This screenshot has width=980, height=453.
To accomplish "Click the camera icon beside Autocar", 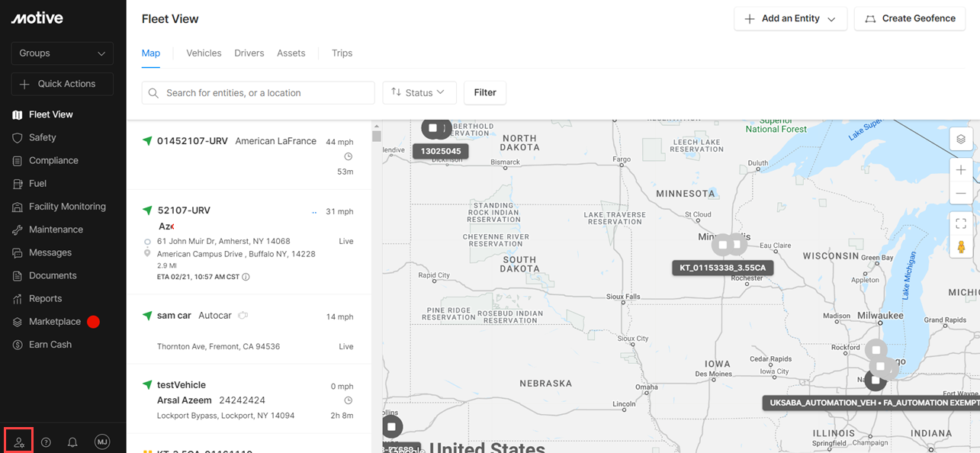I will [243, 315].
